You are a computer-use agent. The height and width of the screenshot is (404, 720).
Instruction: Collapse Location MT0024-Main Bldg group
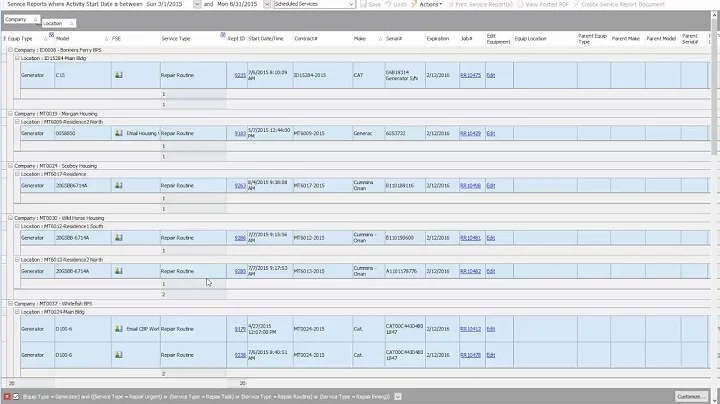17,312
